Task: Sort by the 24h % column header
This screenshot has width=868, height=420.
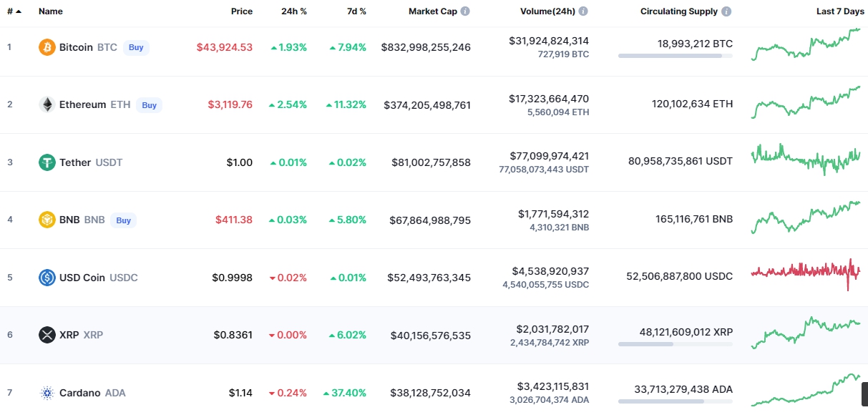Action: [294, 11]
